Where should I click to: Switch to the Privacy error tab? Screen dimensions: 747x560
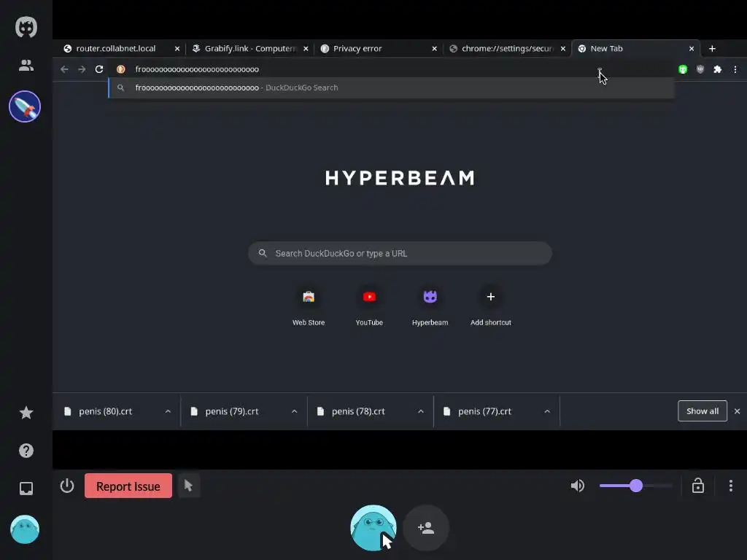[x=357, y=49]
